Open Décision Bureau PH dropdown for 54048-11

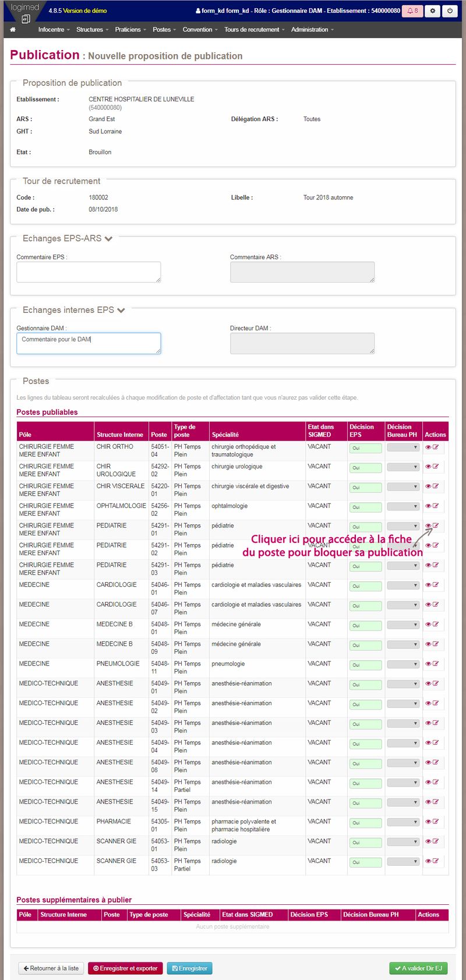[x=403, y=665]
